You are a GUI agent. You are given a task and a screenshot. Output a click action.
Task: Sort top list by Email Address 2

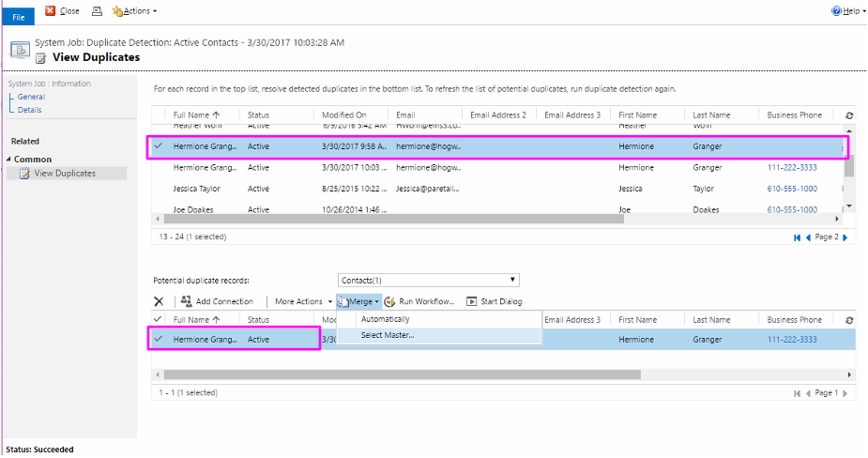[x=498, y=114]
